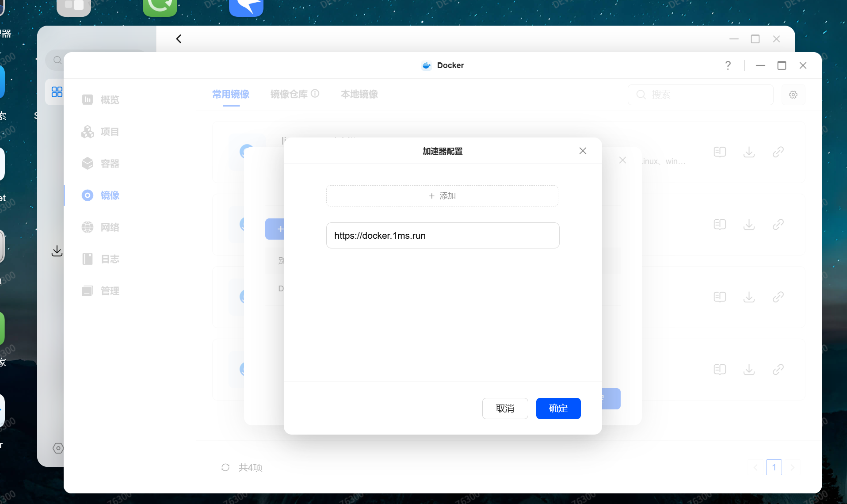Switch to the 镜像仓库 tab
Screen dimensions: 847x504
coord(289,94)
